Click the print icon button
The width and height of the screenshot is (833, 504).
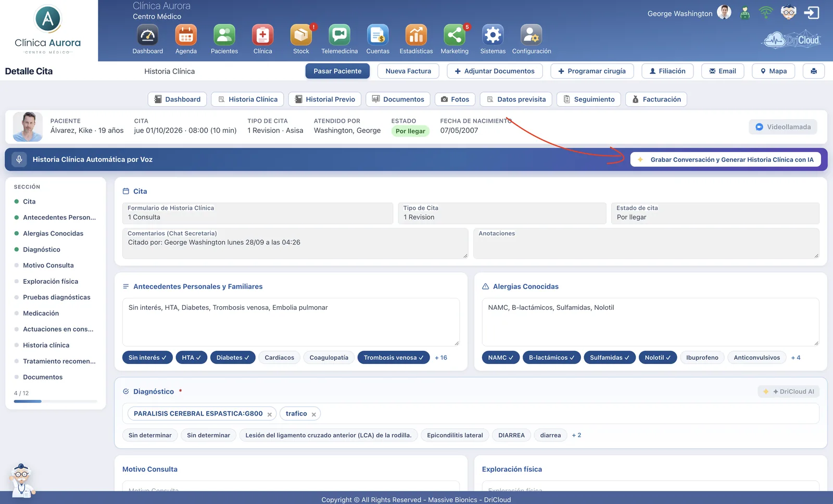pyautogui.click(x=814, y=71)
